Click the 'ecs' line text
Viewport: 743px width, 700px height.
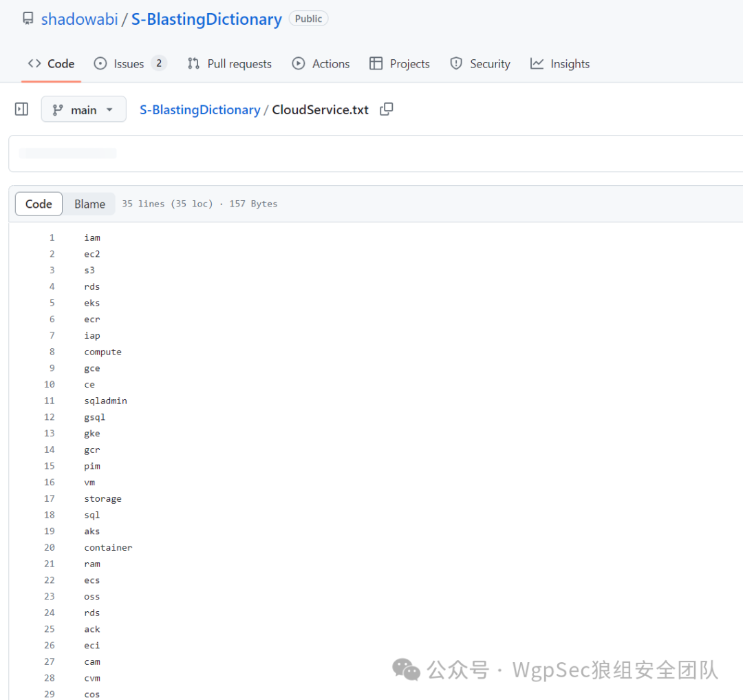(x=92, y=580)
